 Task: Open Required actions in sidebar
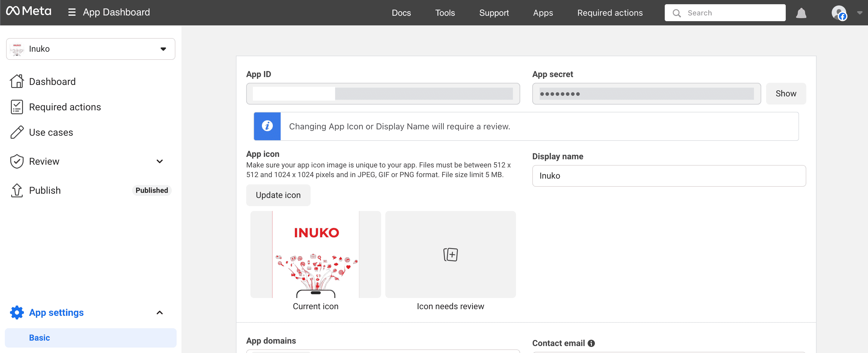(65, 107)
